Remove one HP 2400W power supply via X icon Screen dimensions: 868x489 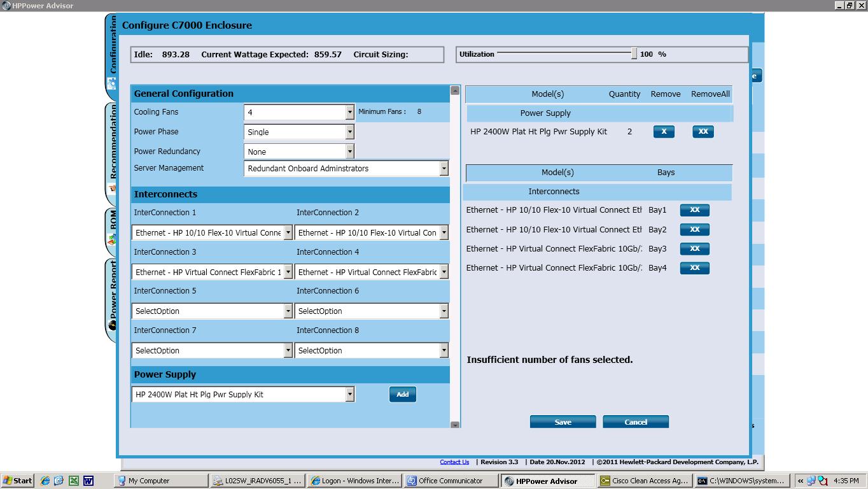[x=663, y=131]
